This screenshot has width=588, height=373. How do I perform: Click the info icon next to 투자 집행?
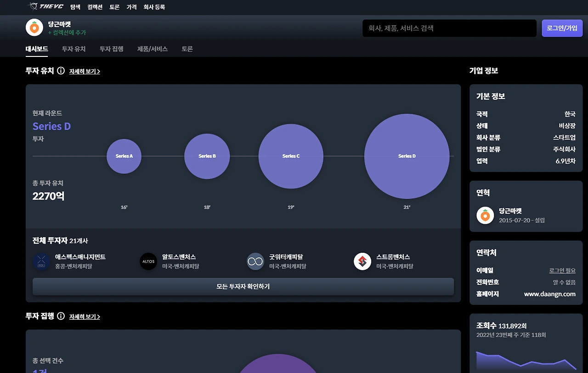point(61,316)
